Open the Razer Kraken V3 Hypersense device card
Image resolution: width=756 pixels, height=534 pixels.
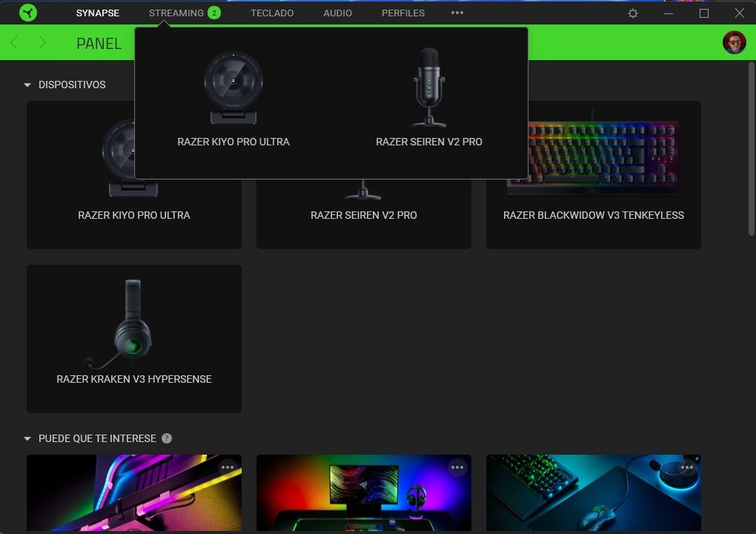[134, 338]
